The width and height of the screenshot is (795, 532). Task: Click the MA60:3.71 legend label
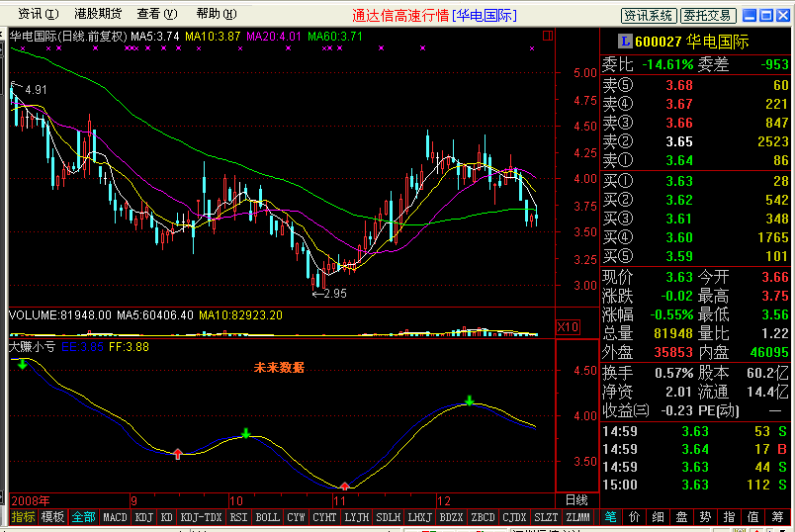(335, 37)
